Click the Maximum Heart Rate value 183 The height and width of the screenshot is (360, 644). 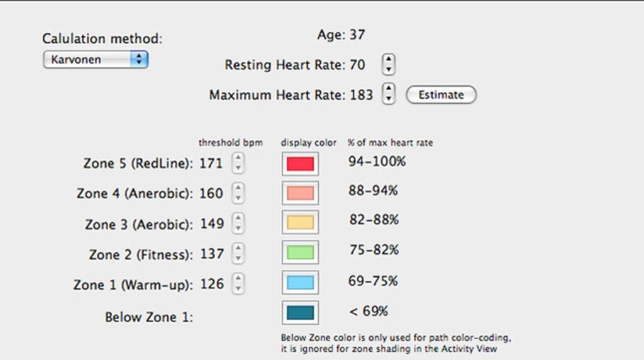click(x=361, y=95)
